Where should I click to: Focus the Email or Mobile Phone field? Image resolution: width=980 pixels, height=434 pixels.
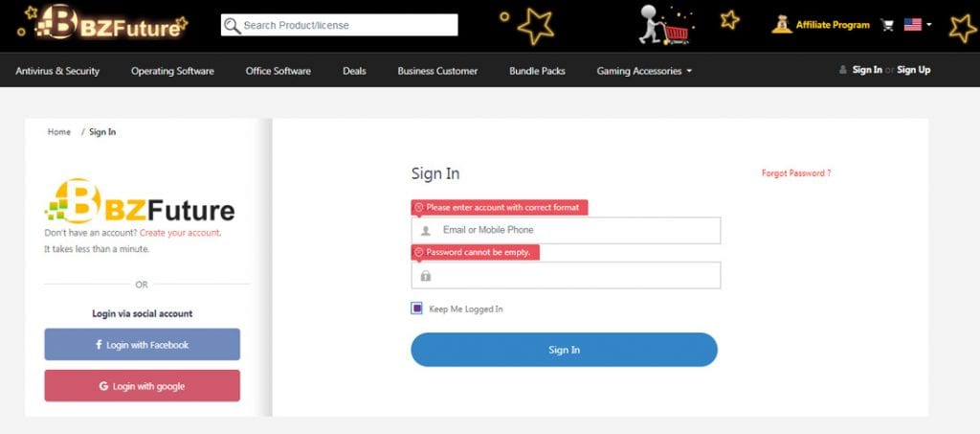(x=574, y=230)
